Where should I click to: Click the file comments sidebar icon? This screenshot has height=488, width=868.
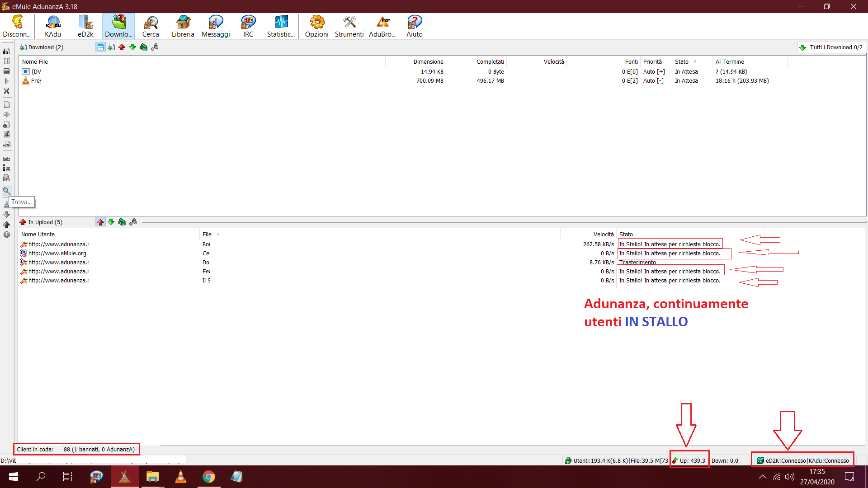coord(6,134)
